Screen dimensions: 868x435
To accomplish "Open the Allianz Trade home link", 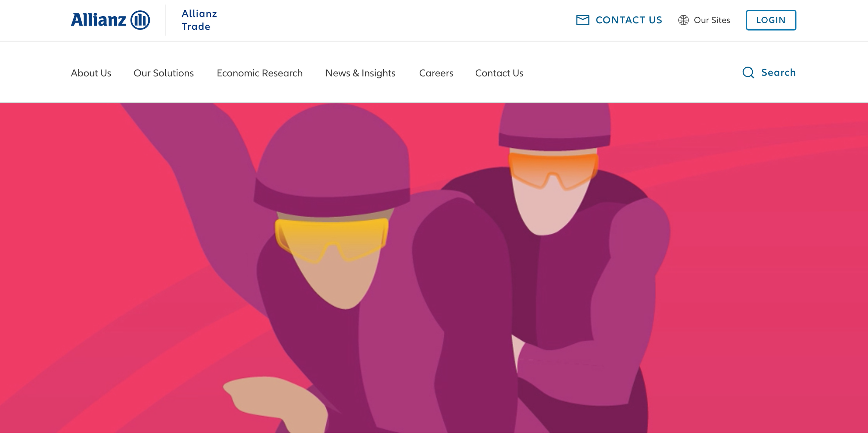I will pos(199,20).
